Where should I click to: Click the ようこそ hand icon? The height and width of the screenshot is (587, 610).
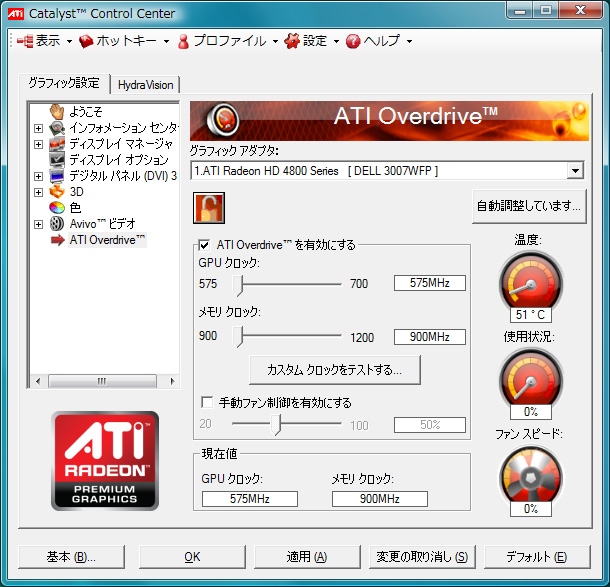pyautogui.click(x=57, y=112)
